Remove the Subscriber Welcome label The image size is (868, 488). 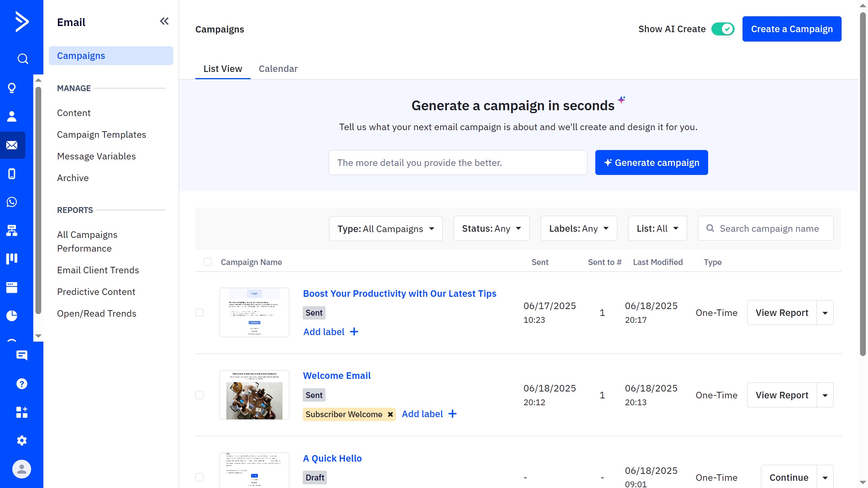390,414
